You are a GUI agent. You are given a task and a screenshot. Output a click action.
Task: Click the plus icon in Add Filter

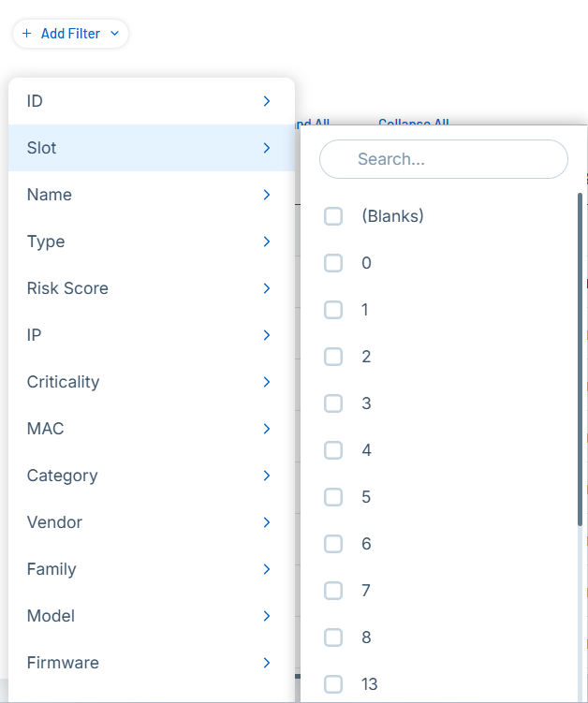click(x=26, y=34)
